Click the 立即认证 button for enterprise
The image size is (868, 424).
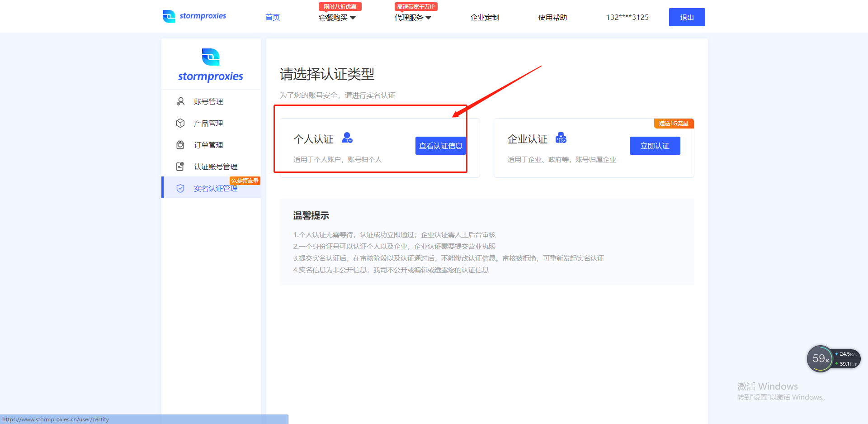click(x=655, y=146)
